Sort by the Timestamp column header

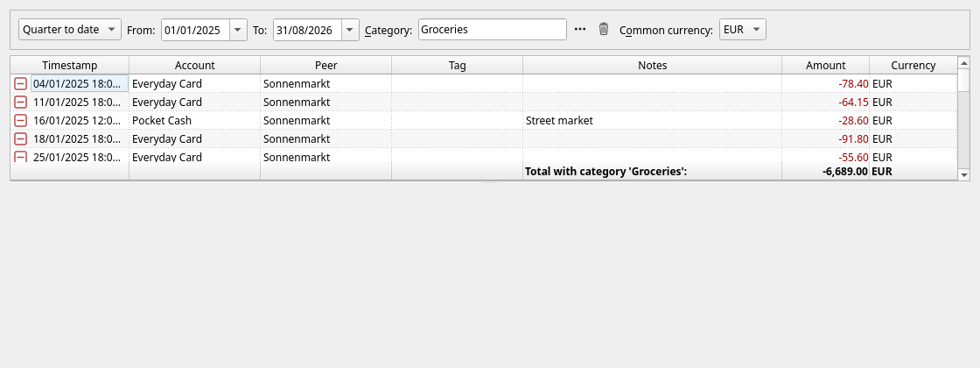point(70,65)
